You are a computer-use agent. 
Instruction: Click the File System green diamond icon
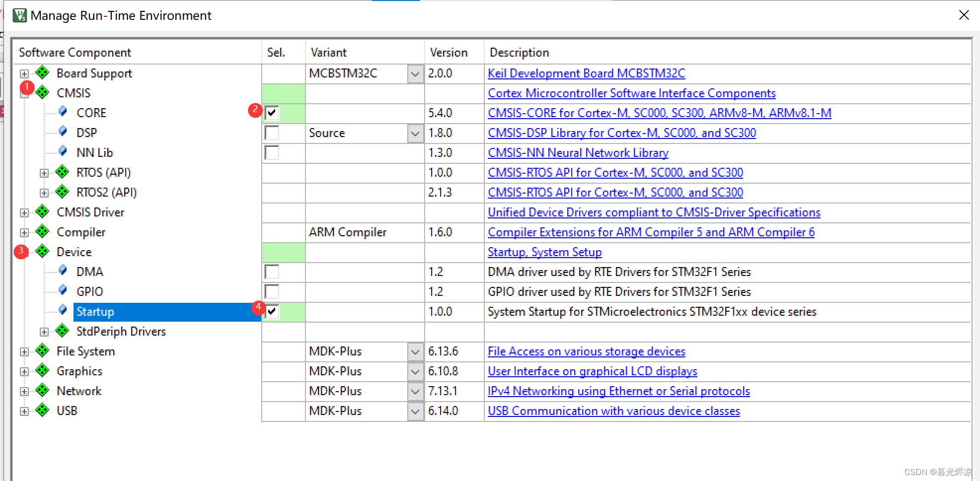pyautogui.click(x=43, y=351)
